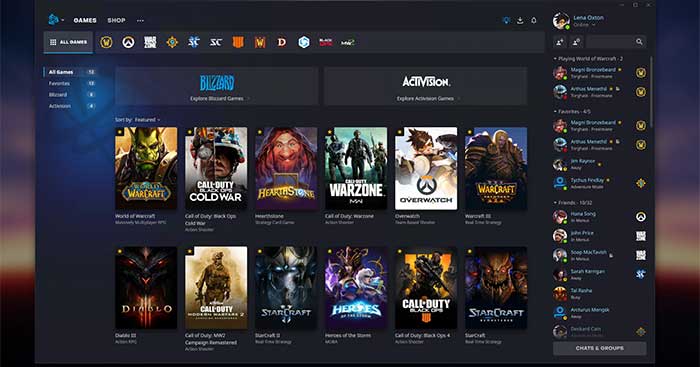Click the second friend-management icon beside add friend
This screenshot has height=367, width=700.
tap(576, 42)
